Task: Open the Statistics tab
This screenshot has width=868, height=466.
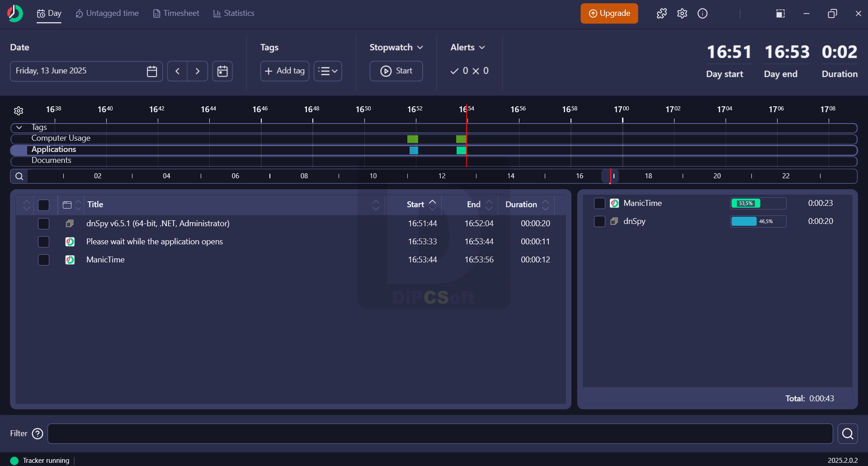Action: tap(234, 14)
